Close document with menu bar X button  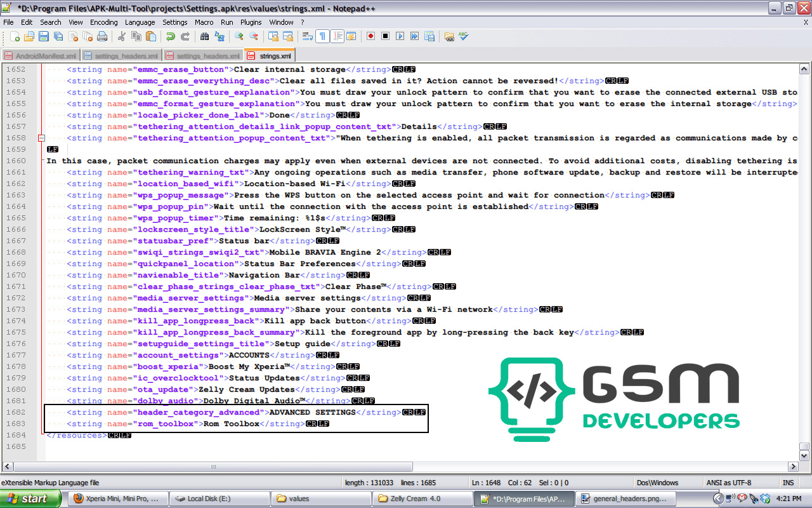click(806, 22)
